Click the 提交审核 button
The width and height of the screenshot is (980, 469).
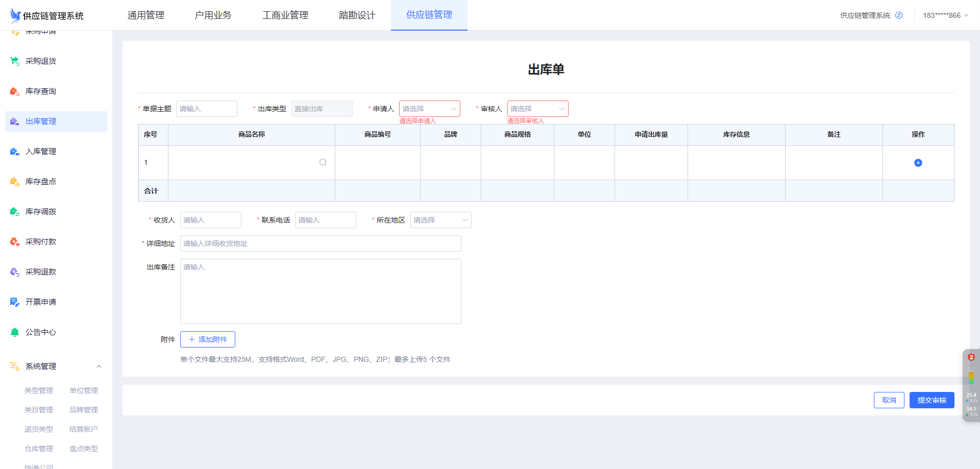932,400
